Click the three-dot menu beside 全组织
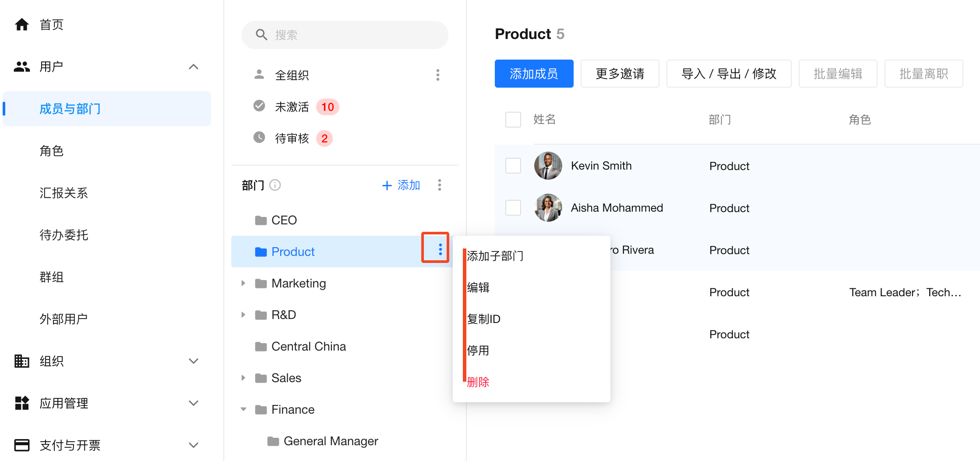Screen dimensions: 980x461 coord(437,75)
